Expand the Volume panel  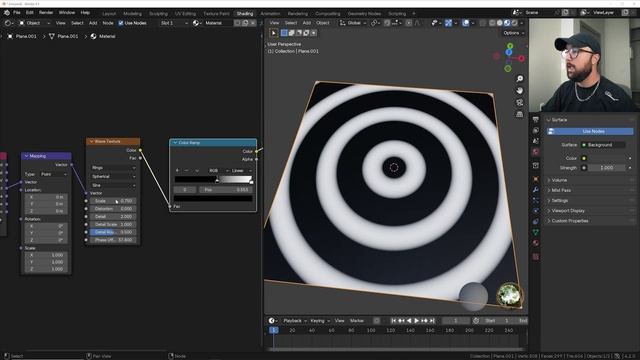point(559,180)
